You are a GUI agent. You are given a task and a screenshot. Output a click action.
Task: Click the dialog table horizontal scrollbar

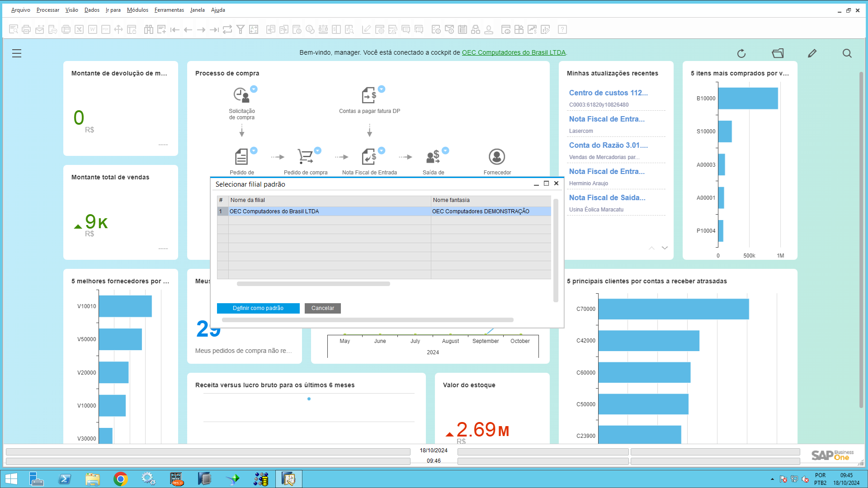click(x=313, y=284)
